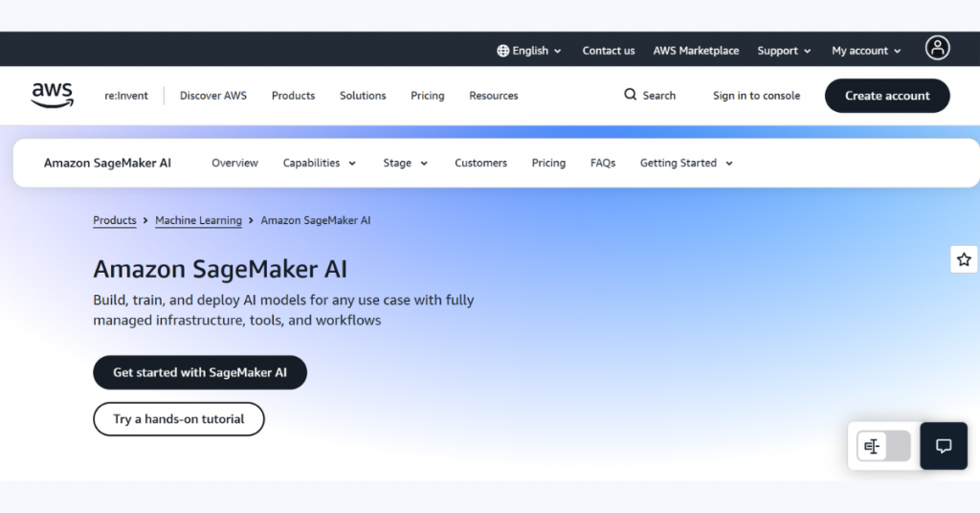Click the Amazon SageMaker AI heading
The height and width of the screenshot is (513, 980).
tap(220, 269)
